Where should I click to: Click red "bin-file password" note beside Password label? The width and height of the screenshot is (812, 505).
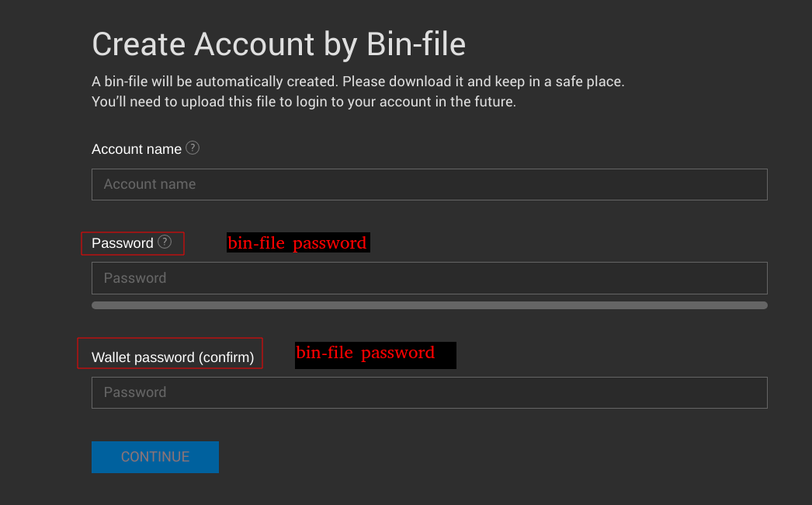(297, 242)
